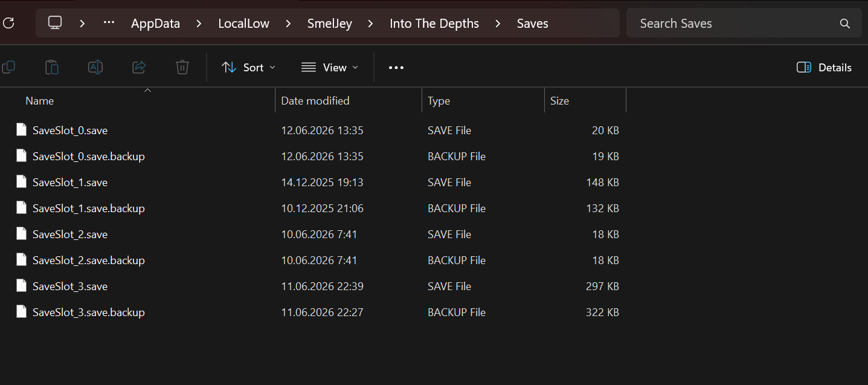Click the This PC monitor icon in breadcrumb

[x=55, y=24]
